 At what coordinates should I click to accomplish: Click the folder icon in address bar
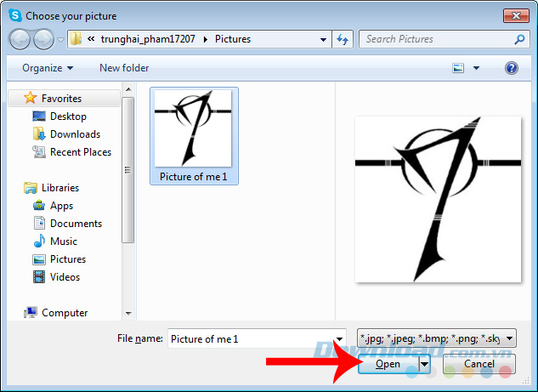coord(76,39)
